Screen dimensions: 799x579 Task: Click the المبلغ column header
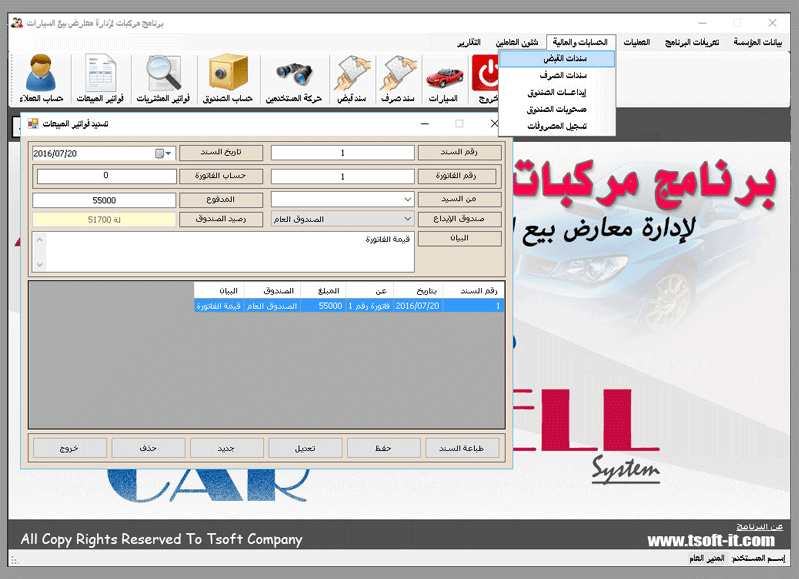323,291
